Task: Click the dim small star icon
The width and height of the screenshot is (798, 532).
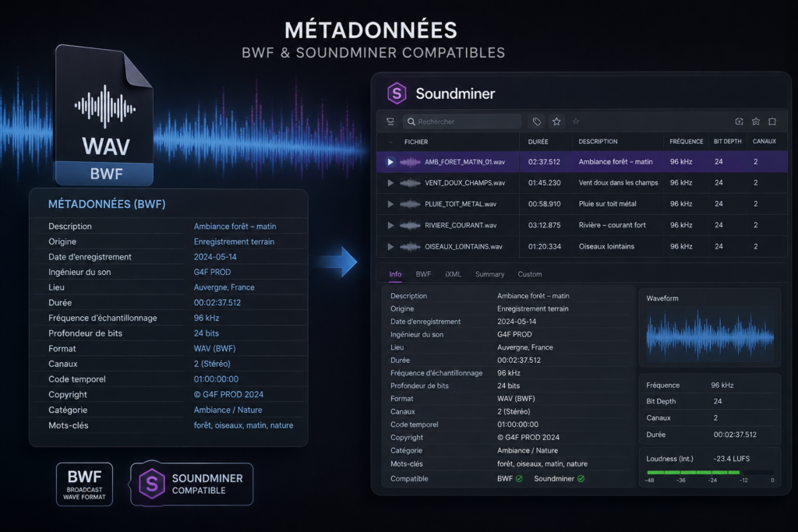Action: click(576, 121)
